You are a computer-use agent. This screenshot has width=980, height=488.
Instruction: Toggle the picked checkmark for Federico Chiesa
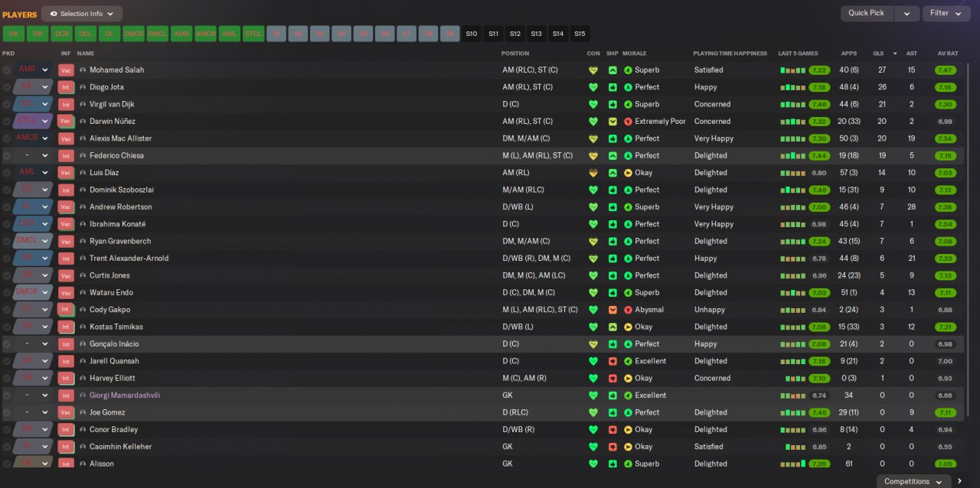7,155
